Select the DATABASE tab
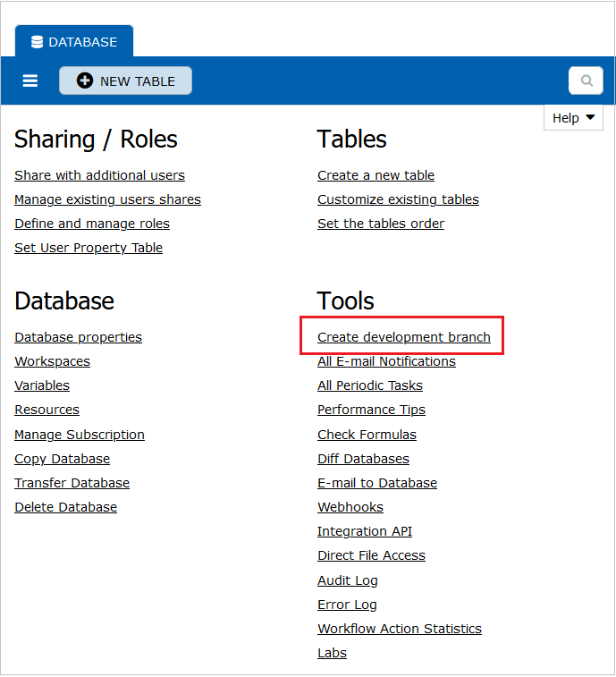This screenshot has height=677, width=616. click(x=74, y=41)
